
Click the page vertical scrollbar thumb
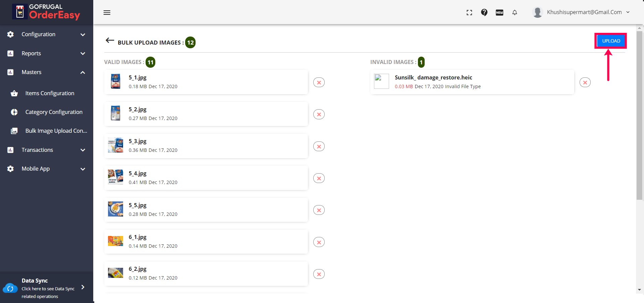[640, 116]
